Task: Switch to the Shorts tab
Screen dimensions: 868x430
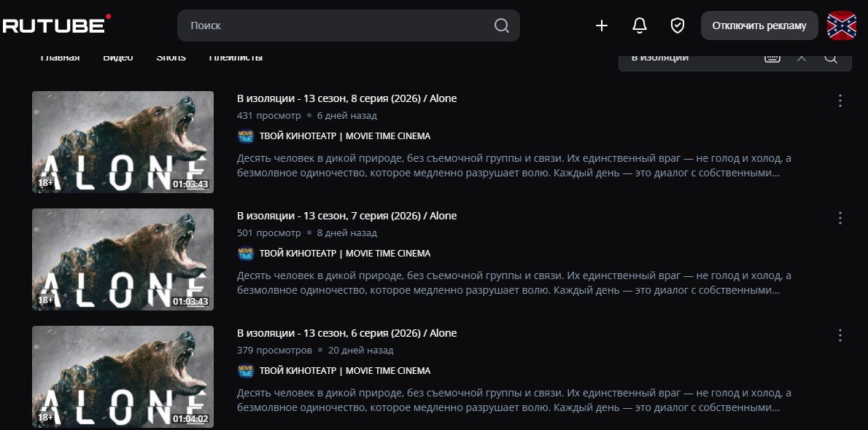Action: click(171, 58)
